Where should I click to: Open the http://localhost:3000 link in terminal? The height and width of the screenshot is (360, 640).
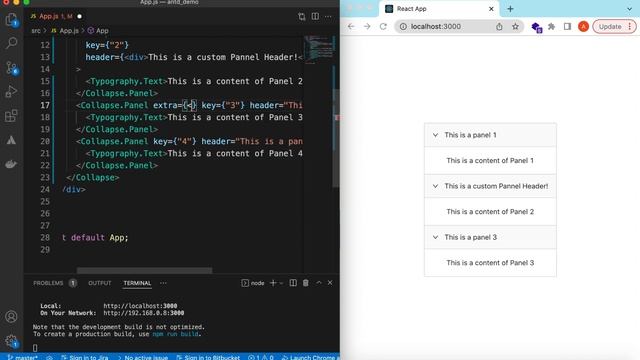(x=140, y=306)
